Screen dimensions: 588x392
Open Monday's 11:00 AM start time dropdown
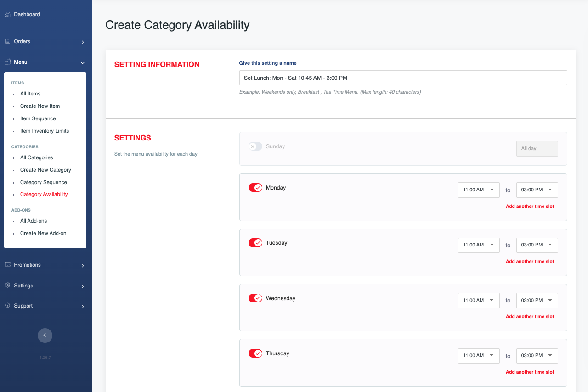[x=478, y=190]
